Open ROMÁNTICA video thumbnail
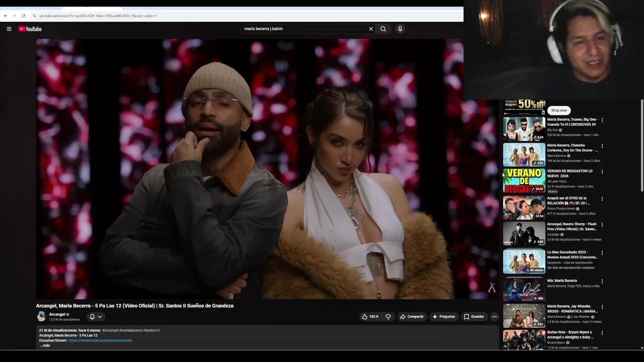The height and width of the screenshot is (362, 644). [524, 316]
